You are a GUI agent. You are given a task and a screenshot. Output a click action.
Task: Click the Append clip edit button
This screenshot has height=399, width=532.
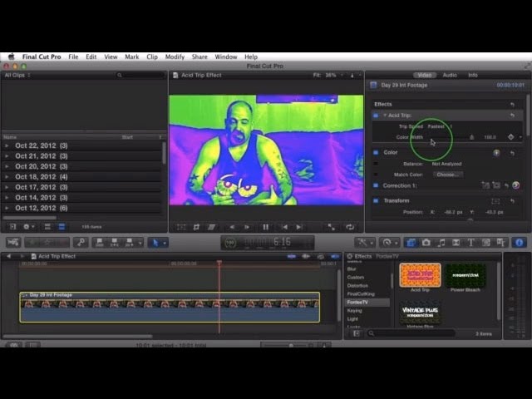[x=130, y=242]
